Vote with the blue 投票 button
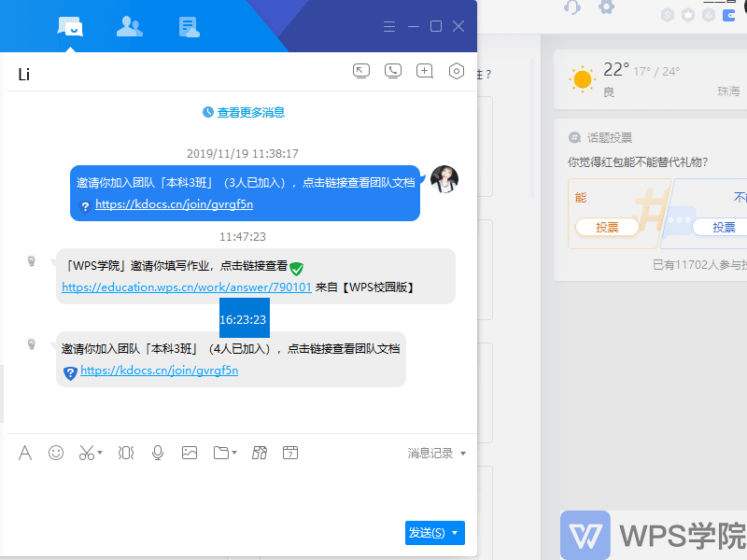This screenshot has height=560, width=747. 723,228
